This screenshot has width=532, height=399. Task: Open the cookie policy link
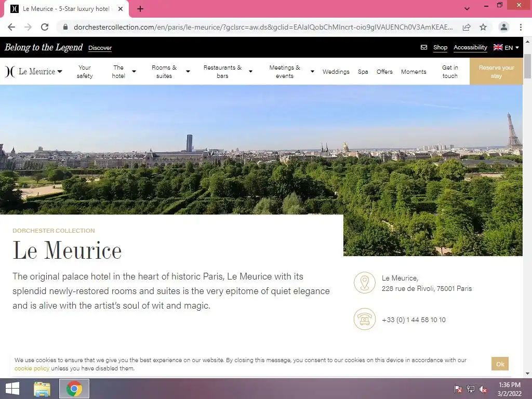[x=32, y=368]
